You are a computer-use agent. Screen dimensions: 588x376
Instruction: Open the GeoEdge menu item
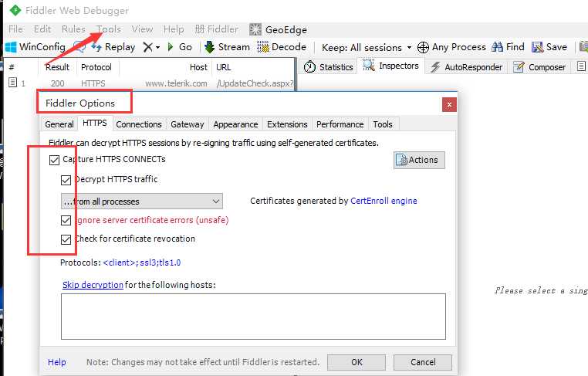click(x=279, y=29)
